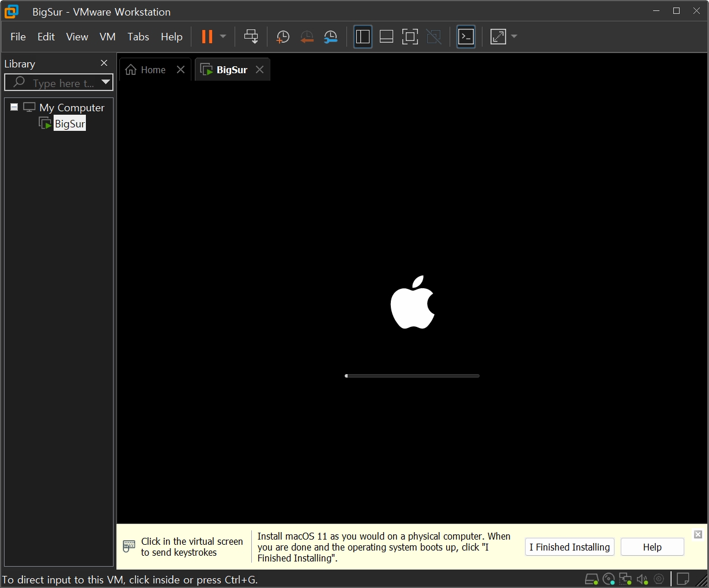The width and height of the screenshot is (709, 588).
Task: Click the stretch guest display icon
Action: (x=498, y=37)
